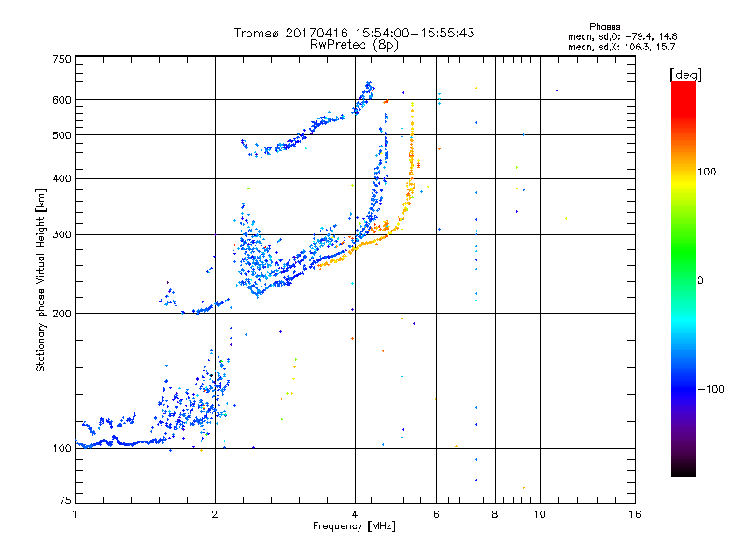This screenshot has width=747, height=560.
Task: Click the 'Phases' heading text
Action: click(x=604, y=27)
